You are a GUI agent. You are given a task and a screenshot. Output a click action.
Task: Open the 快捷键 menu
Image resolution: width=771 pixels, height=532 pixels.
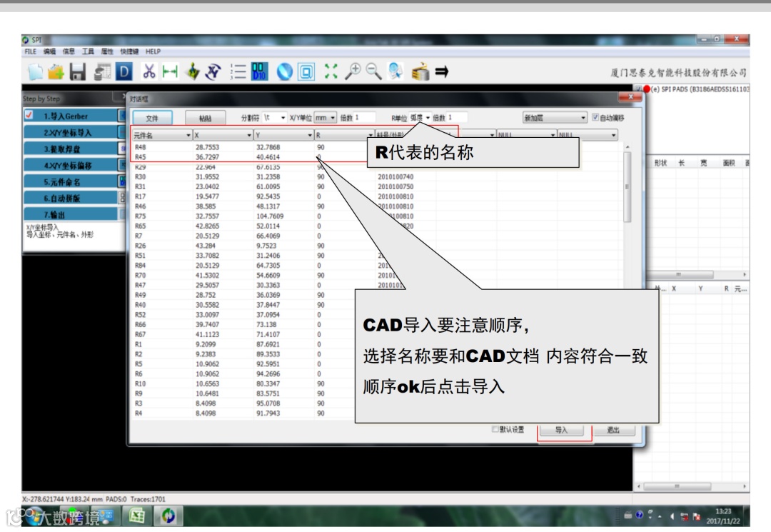coord(129,51)
